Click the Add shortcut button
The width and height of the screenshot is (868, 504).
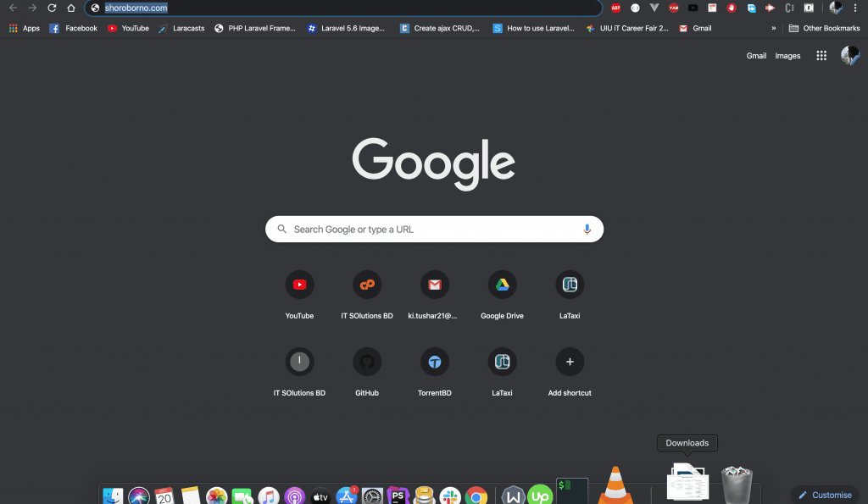[570, 373]
